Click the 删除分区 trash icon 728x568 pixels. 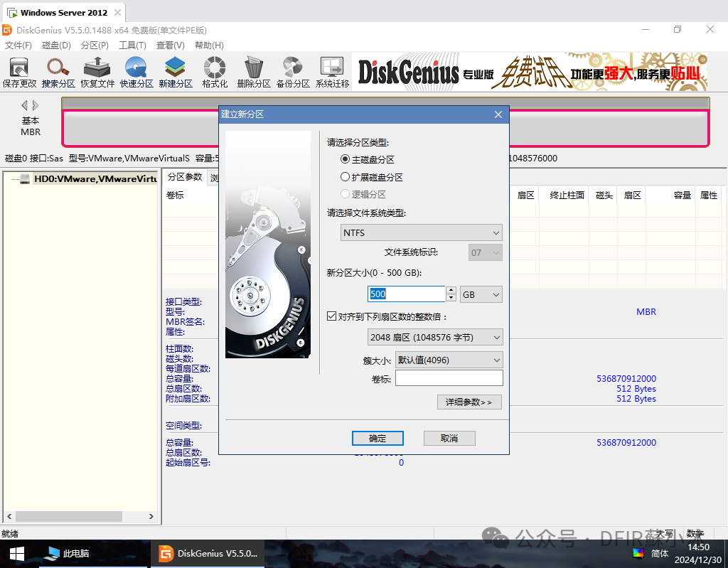[254, 73]
